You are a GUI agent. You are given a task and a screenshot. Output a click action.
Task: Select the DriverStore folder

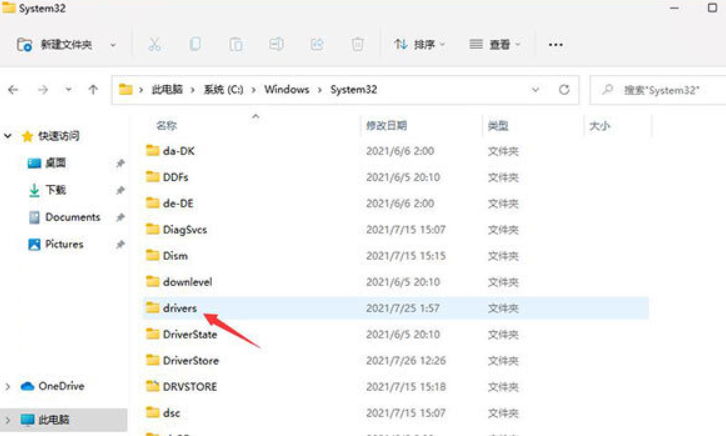191,361
